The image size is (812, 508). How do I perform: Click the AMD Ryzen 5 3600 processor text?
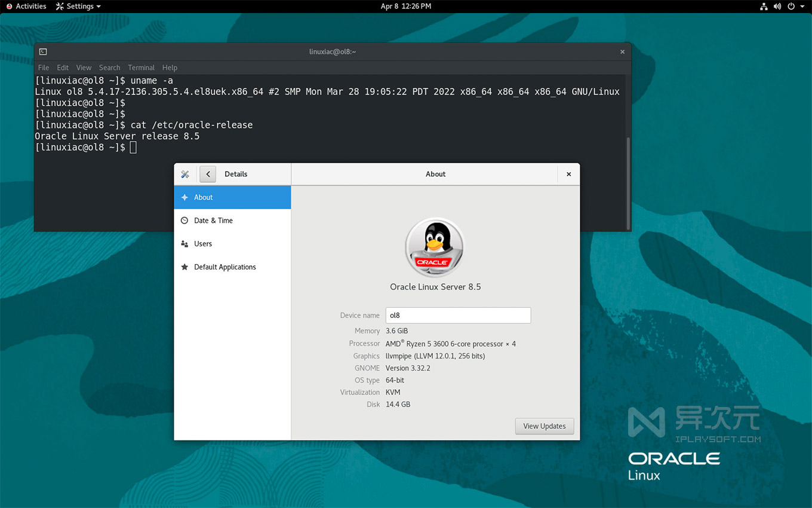[x=451, y=344]
